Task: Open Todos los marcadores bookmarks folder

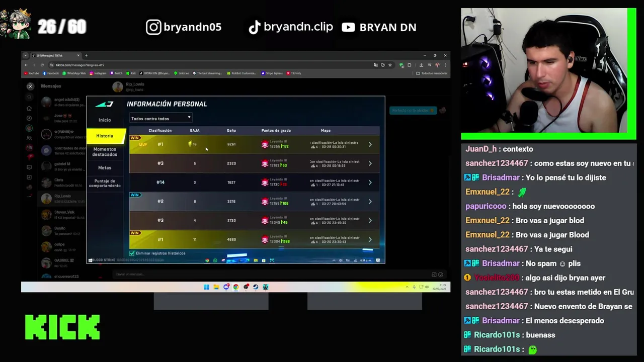Action: (433, 73)
